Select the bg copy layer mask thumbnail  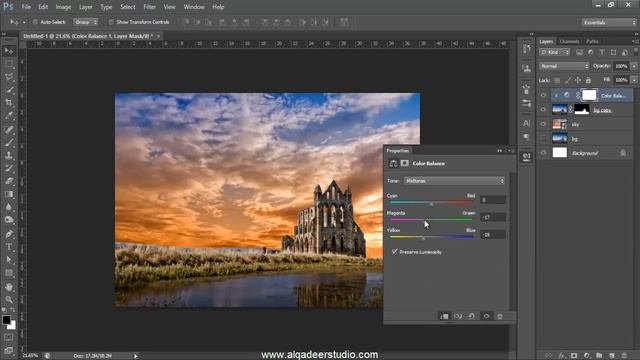(582, 109)
